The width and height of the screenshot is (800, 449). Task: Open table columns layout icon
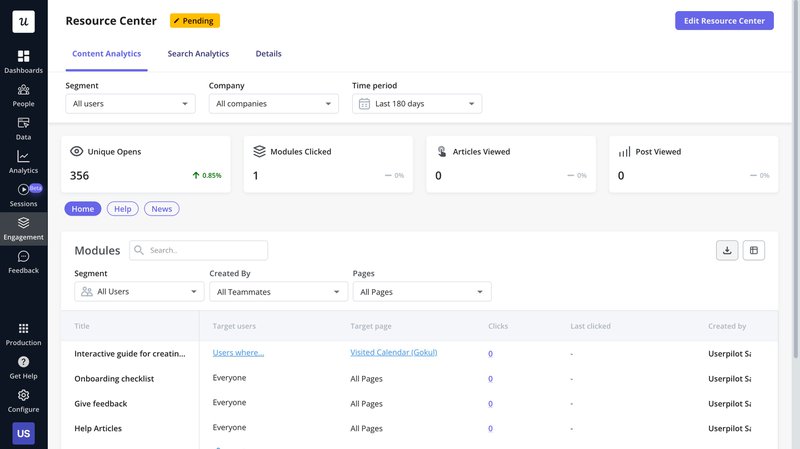(754, 250)
